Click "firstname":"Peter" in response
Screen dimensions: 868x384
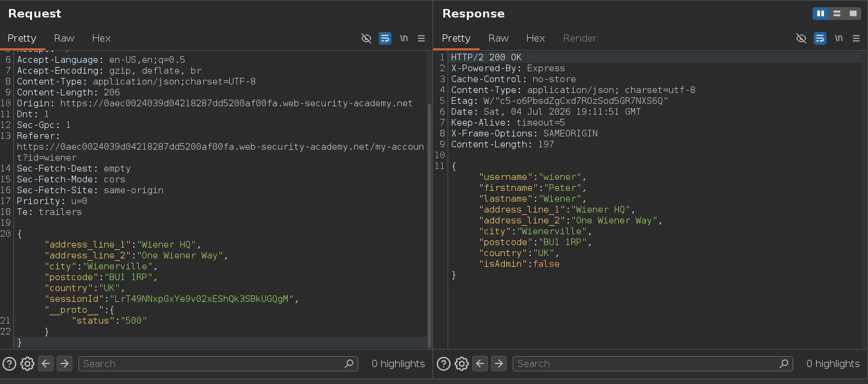pyautogui.click(x=530, y=188)
